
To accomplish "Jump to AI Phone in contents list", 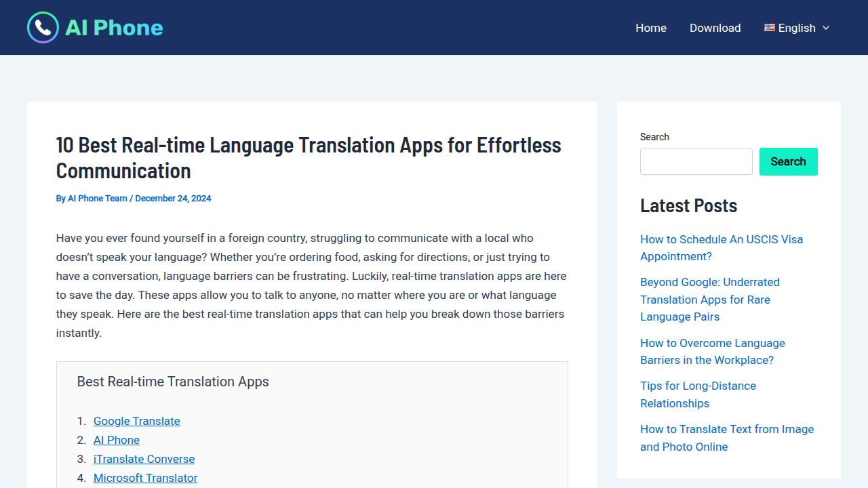I will point(117,440).
